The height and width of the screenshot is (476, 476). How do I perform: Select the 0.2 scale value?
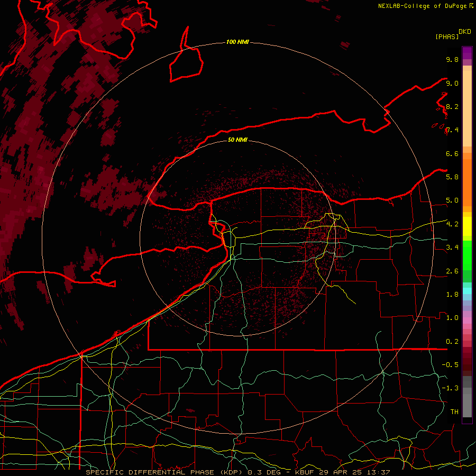[452, 342]
